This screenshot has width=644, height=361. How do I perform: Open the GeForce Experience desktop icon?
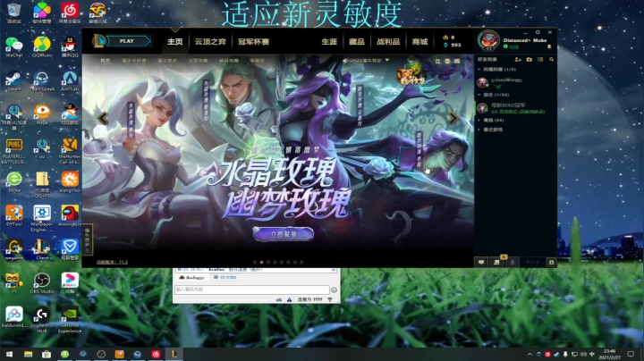click(x=70, y=320)
